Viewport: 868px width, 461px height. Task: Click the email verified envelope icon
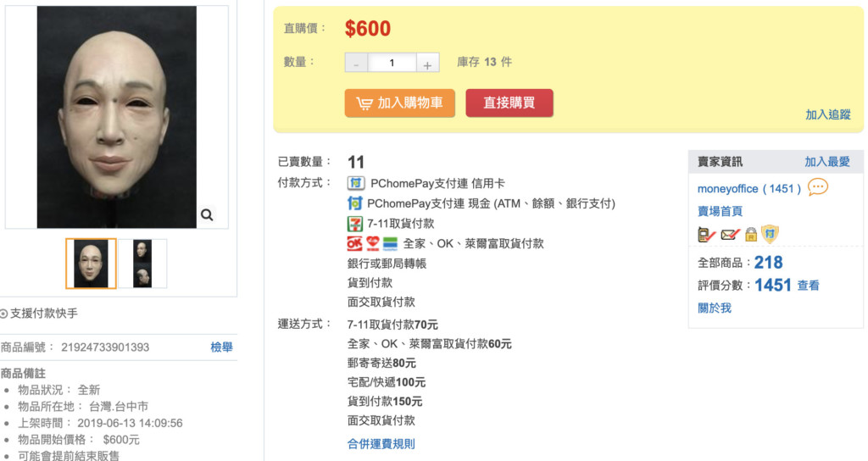tap(728, 235)
